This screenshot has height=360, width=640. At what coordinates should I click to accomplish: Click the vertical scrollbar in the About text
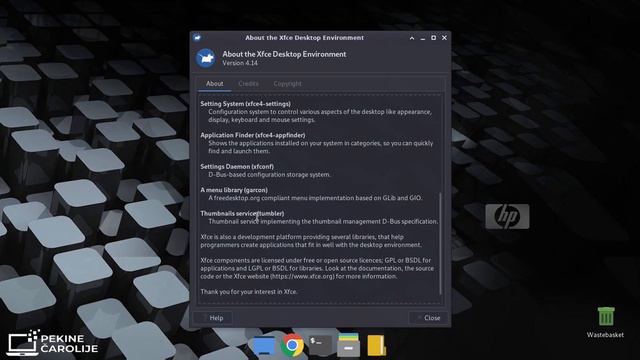pyautogui.click(x=440, y=244)
